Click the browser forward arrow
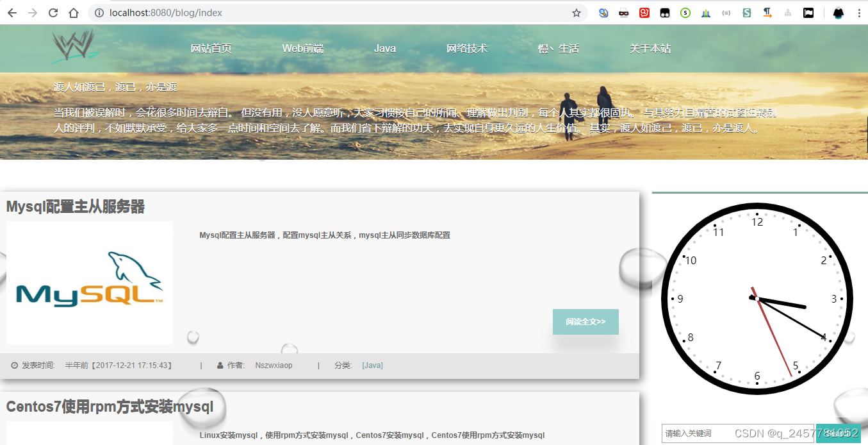Image resolution: width=868 pixels, height=445 pixels. tap(33, 13)
